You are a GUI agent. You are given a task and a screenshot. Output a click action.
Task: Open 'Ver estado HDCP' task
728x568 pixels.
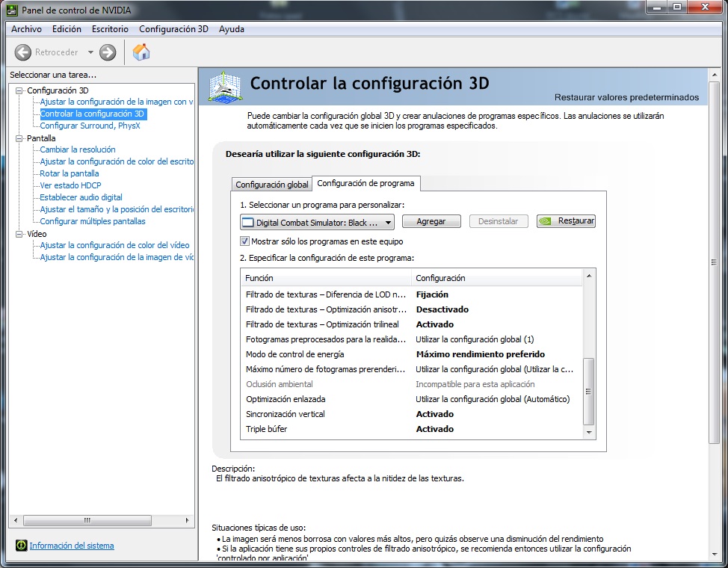[x=70, y=185]
